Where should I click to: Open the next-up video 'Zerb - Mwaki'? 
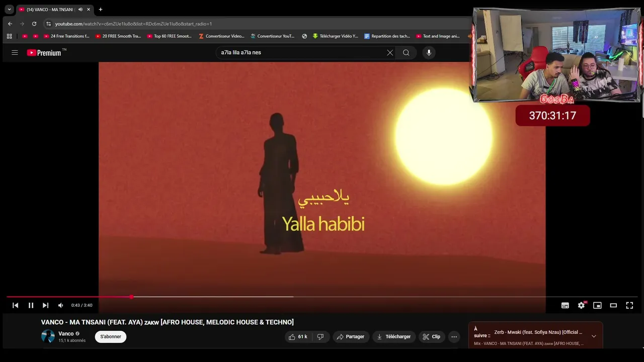pos(538,332)
